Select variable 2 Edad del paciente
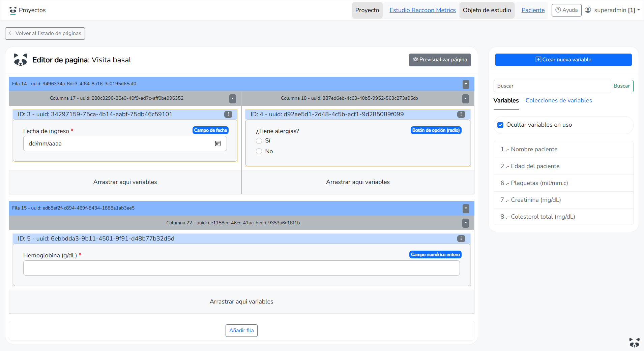644x351 pixels. [x=563, y=166]
